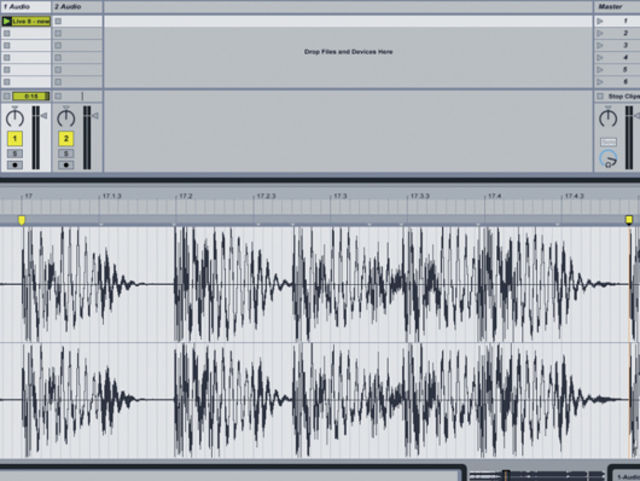This screenshot has height=481, width=640.
Task: Launch scene 4 in the Master track
Action: click(600, 58)
